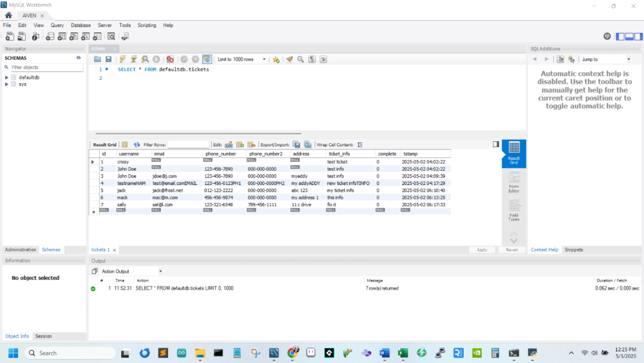Open the Windows taskbar Search box

(x=70, y=353)
